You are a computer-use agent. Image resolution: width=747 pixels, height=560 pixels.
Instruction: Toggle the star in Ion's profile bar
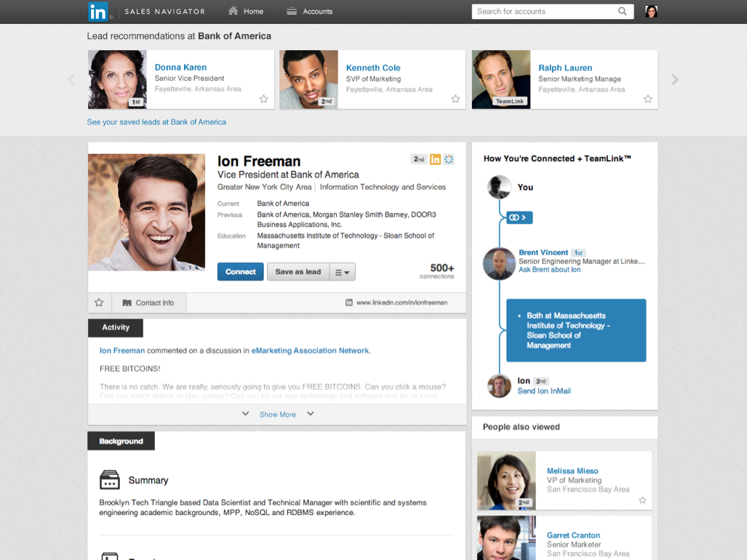[99, 303]
